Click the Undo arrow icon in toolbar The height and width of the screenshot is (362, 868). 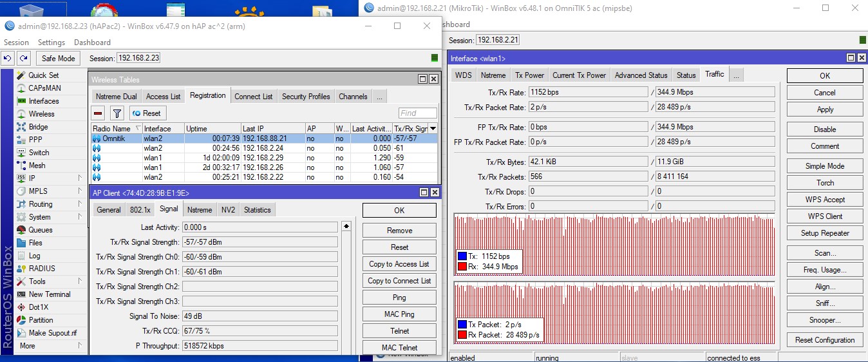(x=8, y=58)
